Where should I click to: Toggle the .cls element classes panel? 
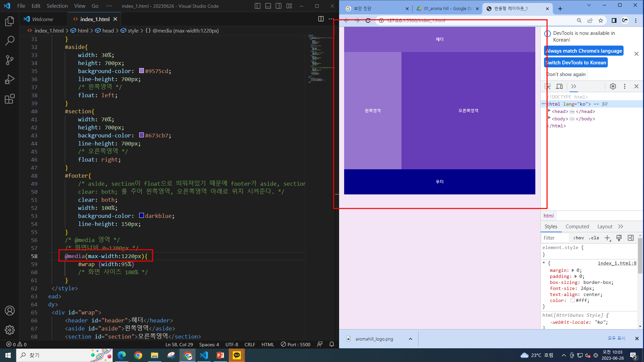click(594, 238)
